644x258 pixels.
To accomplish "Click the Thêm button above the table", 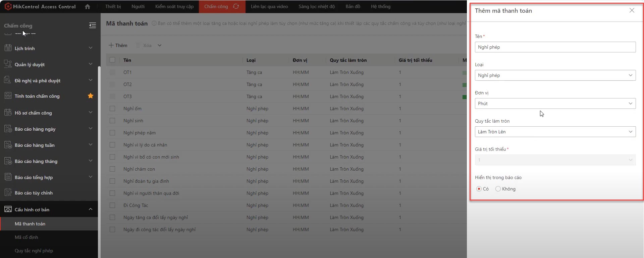I will click(118, 45).
